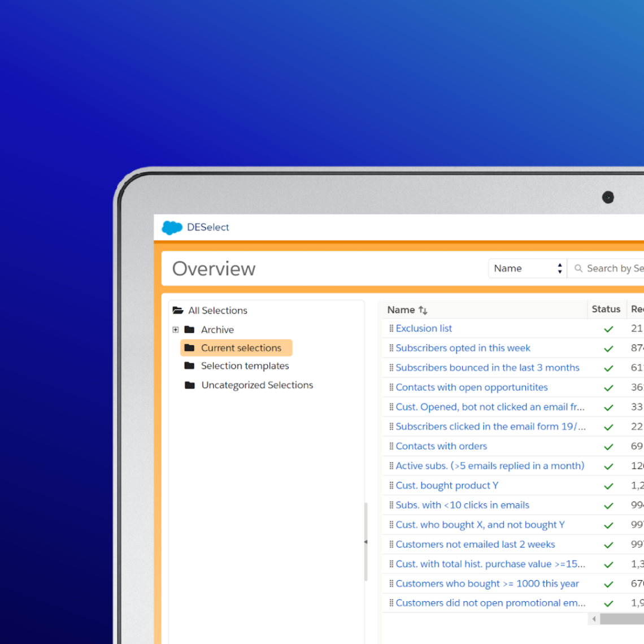Click the folder icon next to Archive
The height and width of the screenshot is (644, 644).
[189, 329]
